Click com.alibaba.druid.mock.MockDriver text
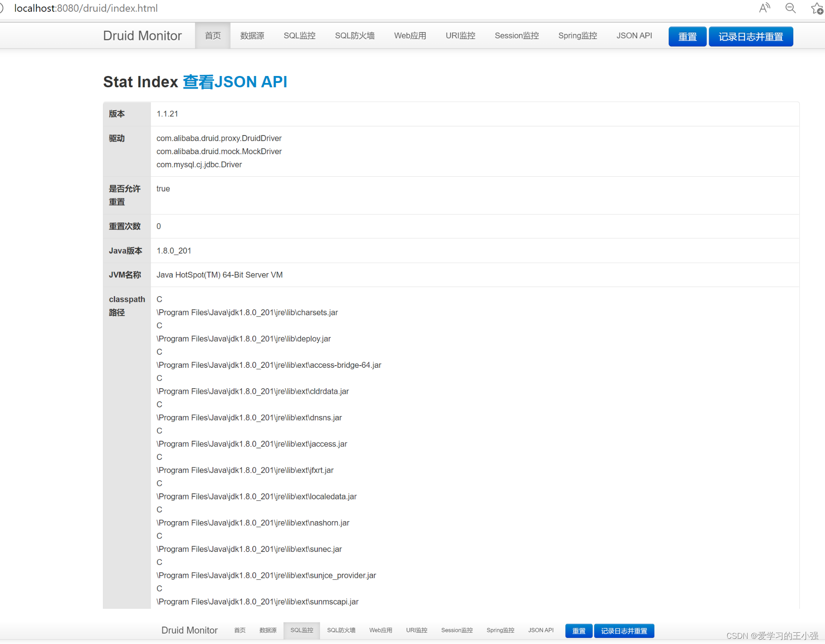Viewport: 825px width, 644px height. pos(219,151)
